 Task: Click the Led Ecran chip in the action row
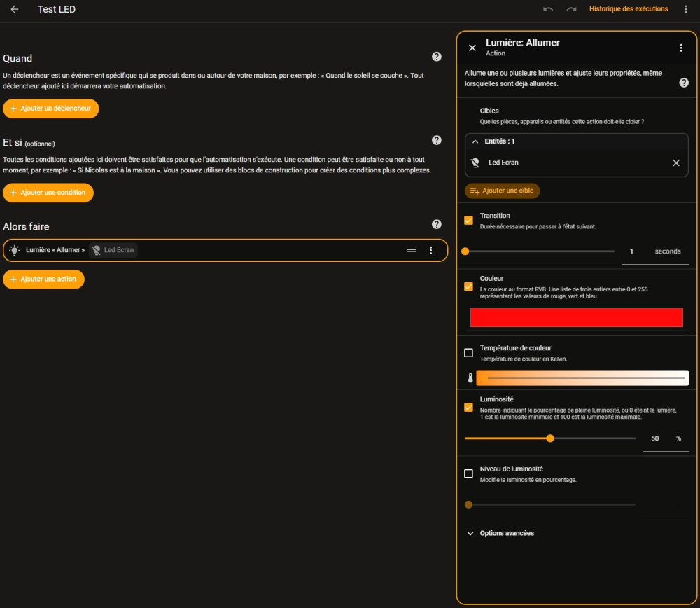113,250
